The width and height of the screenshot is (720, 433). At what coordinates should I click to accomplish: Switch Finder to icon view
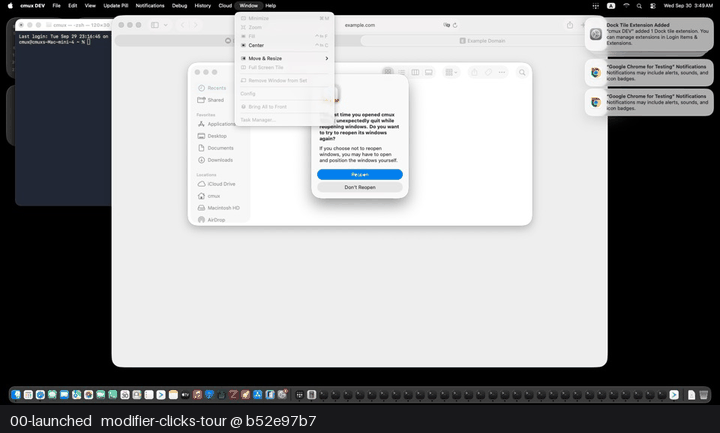(388, 72)
